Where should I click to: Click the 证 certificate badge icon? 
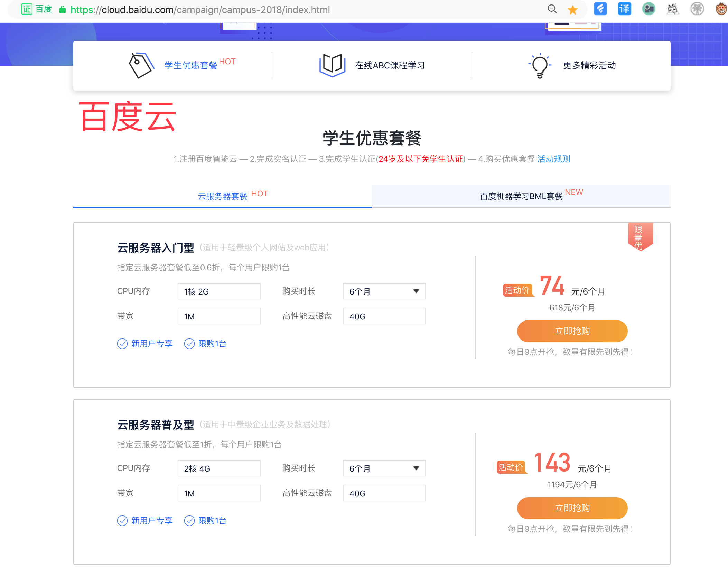[27, 9]
